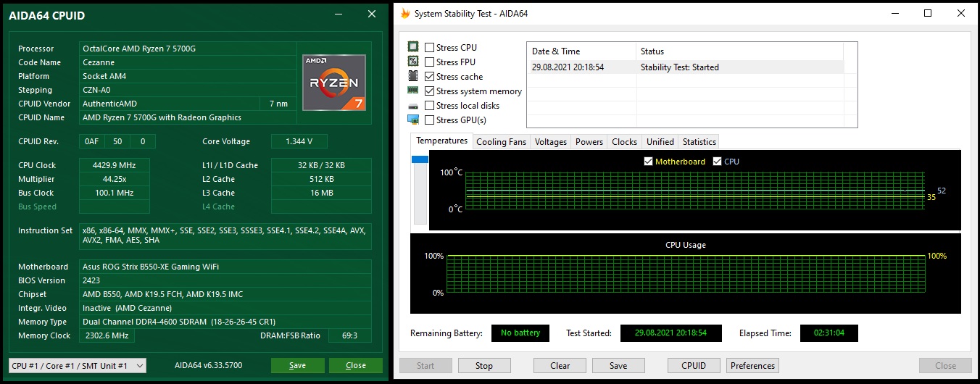Click the No battery indicator
Screen dimensions: 980x384
pyautogui.click(x=520, y=333)
